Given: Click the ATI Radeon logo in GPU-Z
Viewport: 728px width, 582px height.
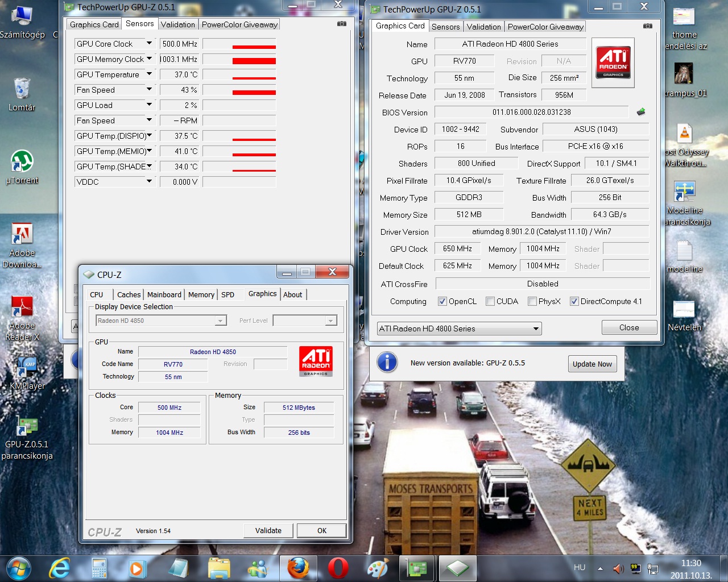Looking at the screenshot, I should (x=613, y=63).
